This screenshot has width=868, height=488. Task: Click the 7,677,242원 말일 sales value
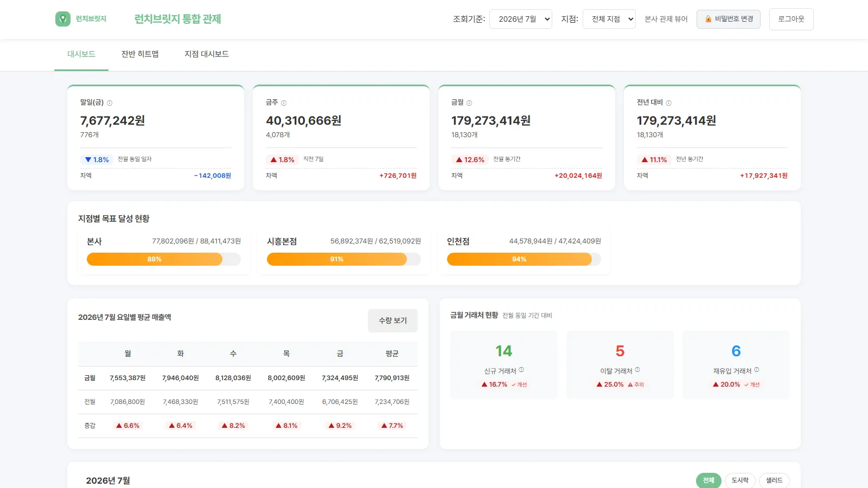(113, 120)
